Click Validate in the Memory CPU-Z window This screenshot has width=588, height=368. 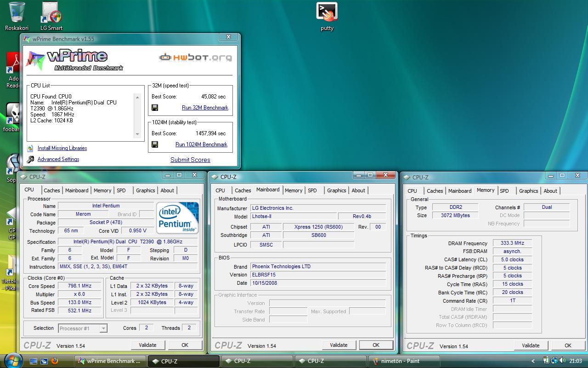[x=531, y=345]
